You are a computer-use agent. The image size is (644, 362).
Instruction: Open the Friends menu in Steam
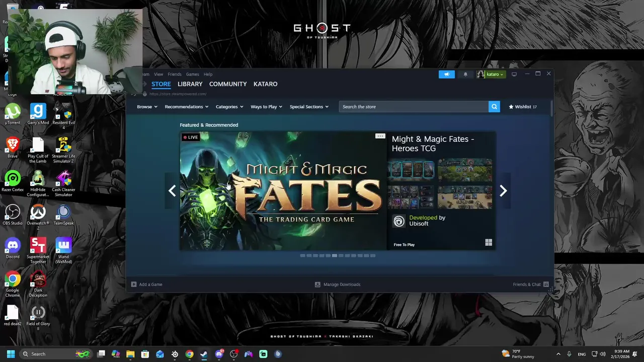(175, 74)
